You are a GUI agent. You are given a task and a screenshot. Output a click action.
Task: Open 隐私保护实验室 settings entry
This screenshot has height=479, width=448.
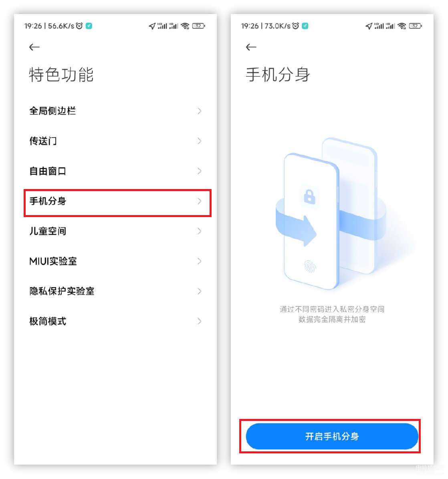coord(115,291)
